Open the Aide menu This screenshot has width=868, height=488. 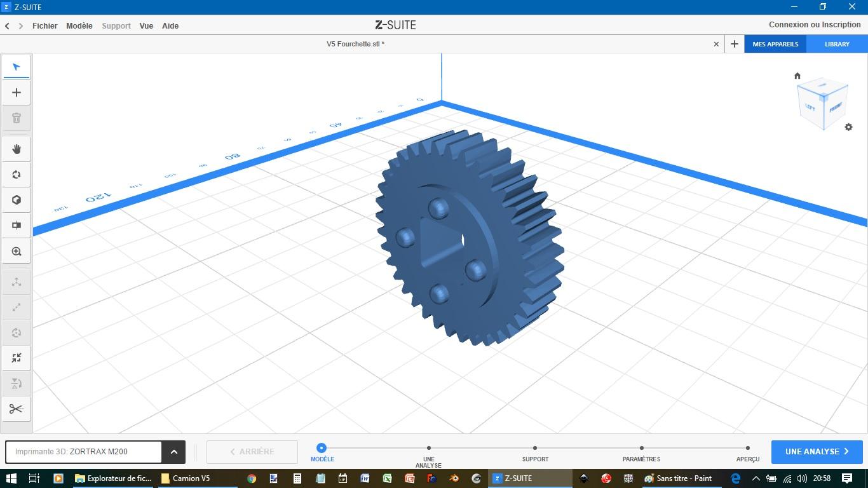coord(170,26)
